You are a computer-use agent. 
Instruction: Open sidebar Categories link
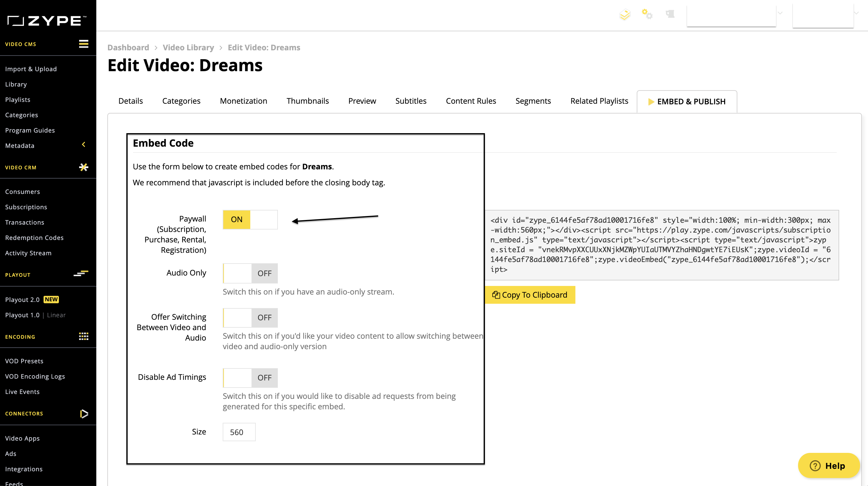coord(21,115)
